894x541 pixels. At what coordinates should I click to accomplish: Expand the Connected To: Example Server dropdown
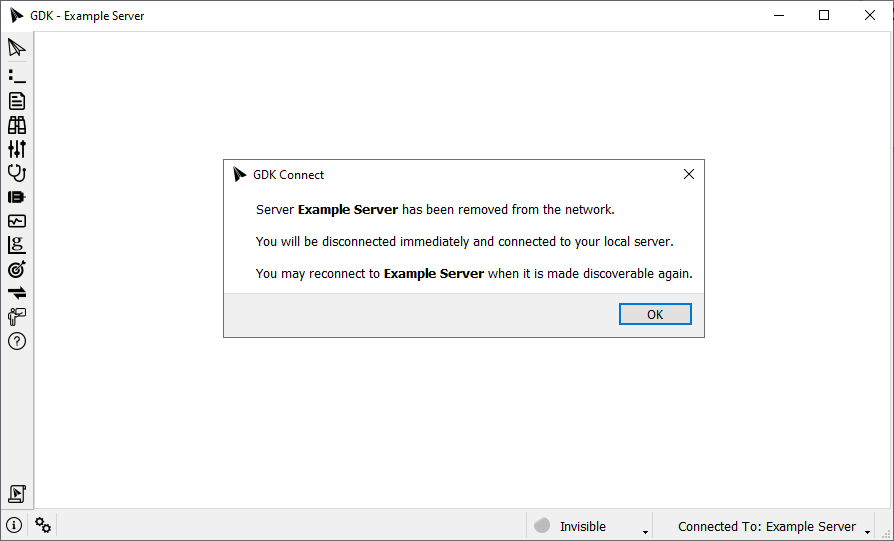[868, 529]
